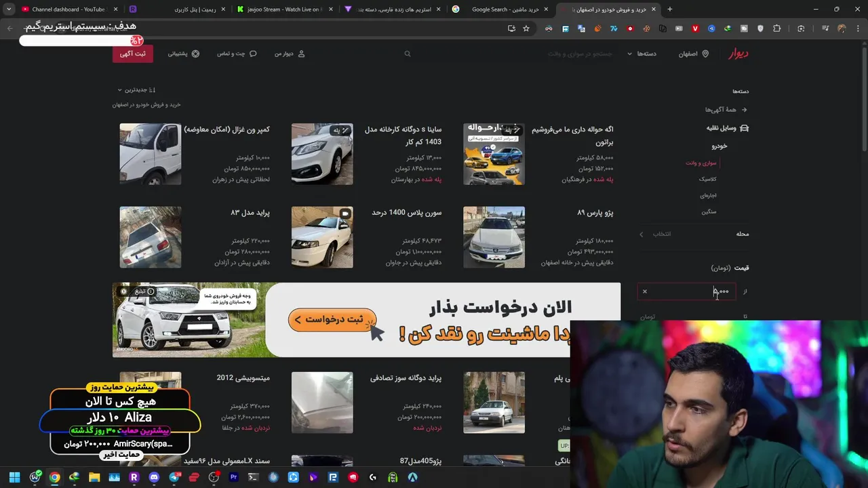Open the Windows Start menu
The width and height of the screenshot is (868, 488).
click(x=14, y=477)
